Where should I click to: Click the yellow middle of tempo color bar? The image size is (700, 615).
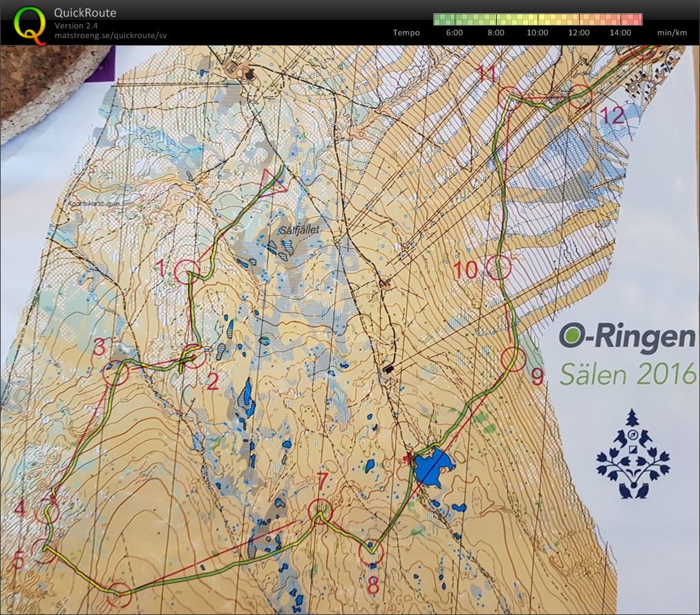(x=538, y=19)
